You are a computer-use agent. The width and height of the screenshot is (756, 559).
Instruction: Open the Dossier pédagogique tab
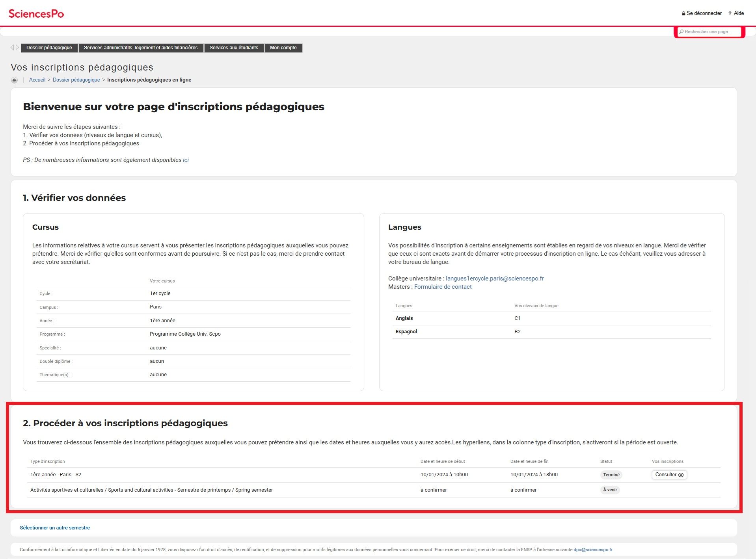pyautogui.click(x=49, y=47)
